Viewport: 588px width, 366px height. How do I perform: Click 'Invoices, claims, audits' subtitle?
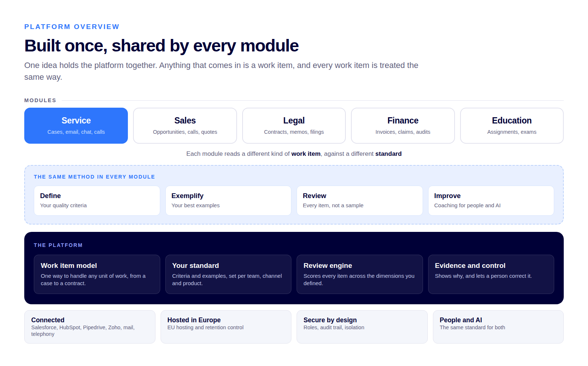click(403, 132)
